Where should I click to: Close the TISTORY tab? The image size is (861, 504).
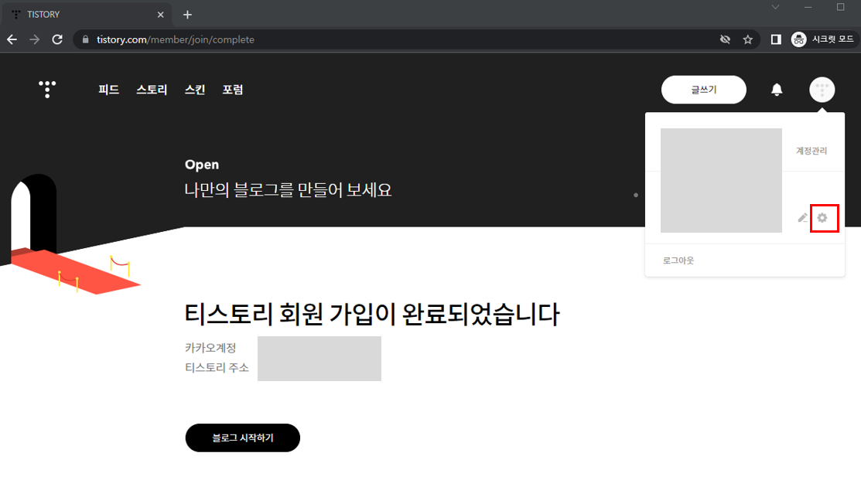pos(160,15)
